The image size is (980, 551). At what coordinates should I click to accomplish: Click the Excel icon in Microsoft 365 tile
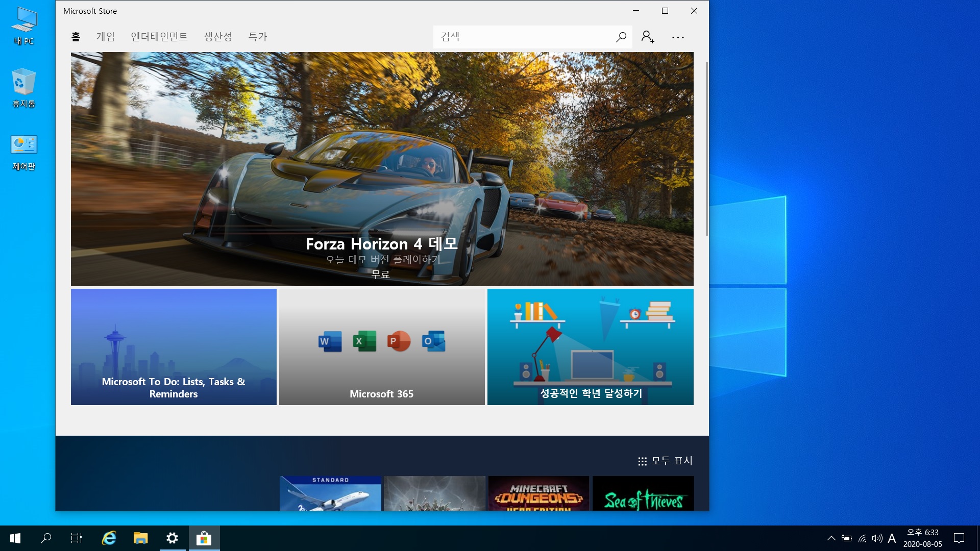(x=364, y=341)
